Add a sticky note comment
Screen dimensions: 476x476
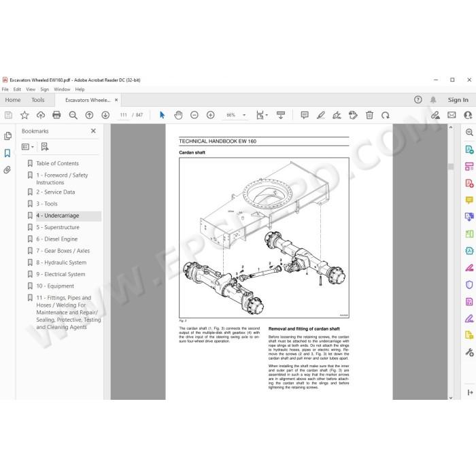[305, 115]
